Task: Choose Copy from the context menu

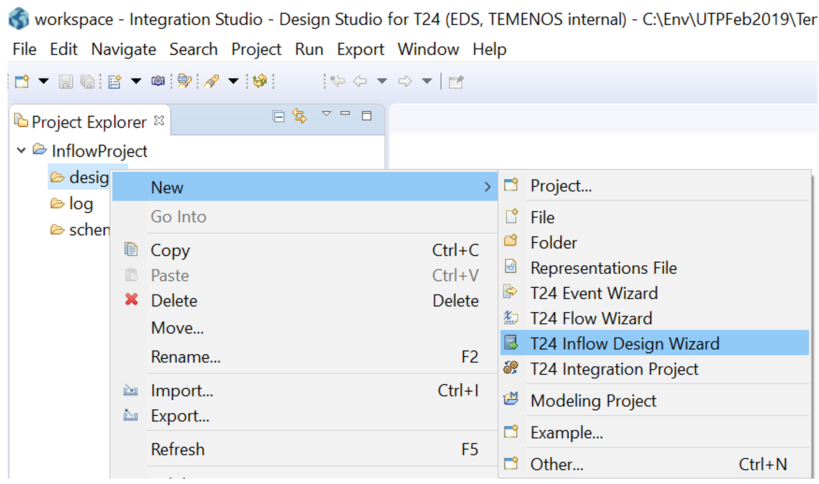Action: pos(169,250)
